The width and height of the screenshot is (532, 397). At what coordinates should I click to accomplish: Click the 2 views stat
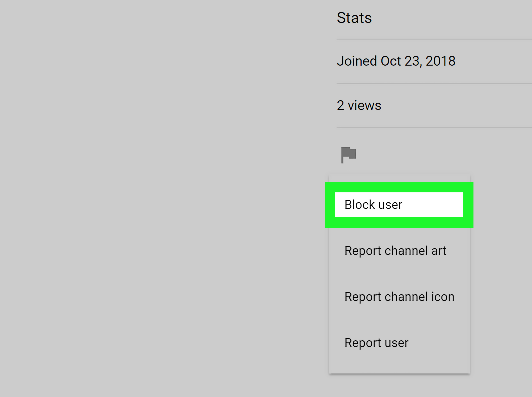[x=359, y=105]
